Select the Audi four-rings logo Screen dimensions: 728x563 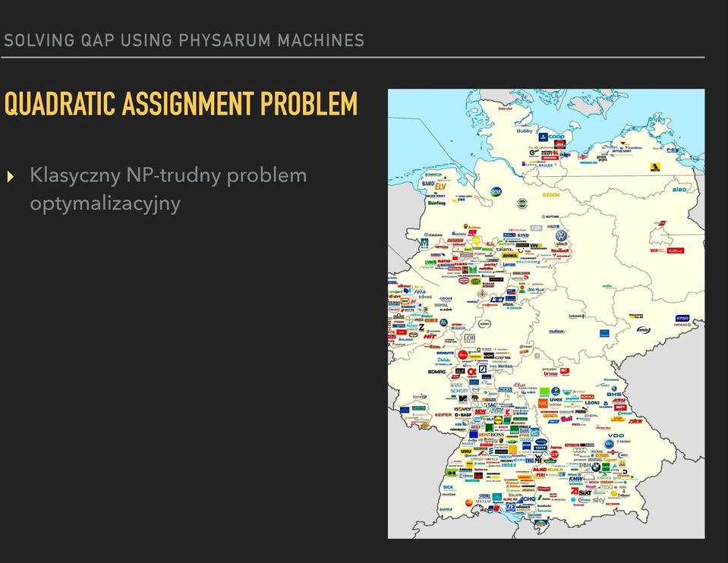pyautogui.click(x=580, y=450)
